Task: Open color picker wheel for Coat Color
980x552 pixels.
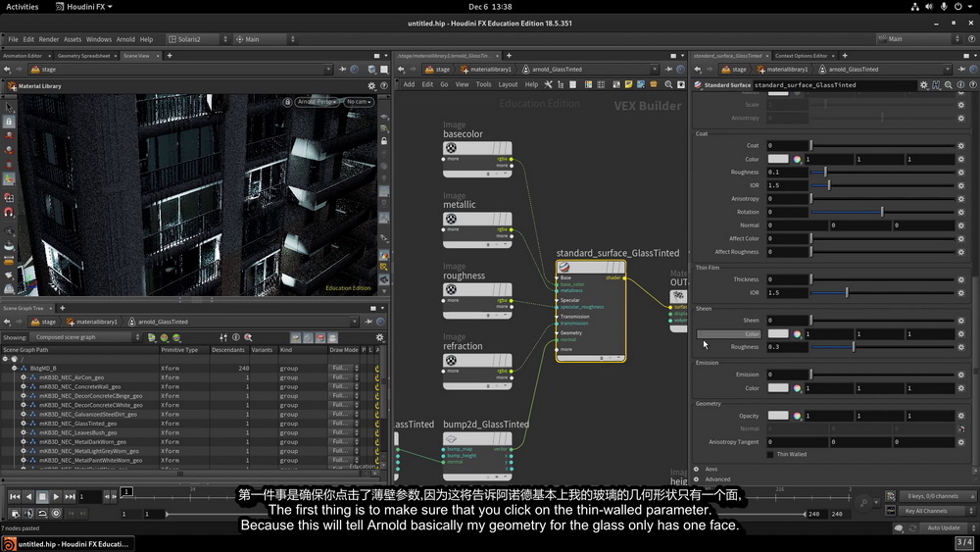Action: (797, 160)
